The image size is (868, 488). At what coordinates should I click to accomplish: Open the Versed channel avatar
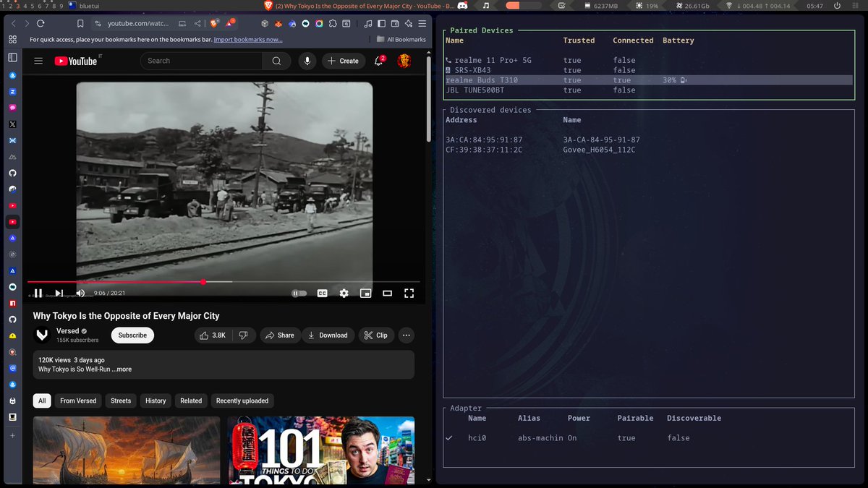[43, 335]
